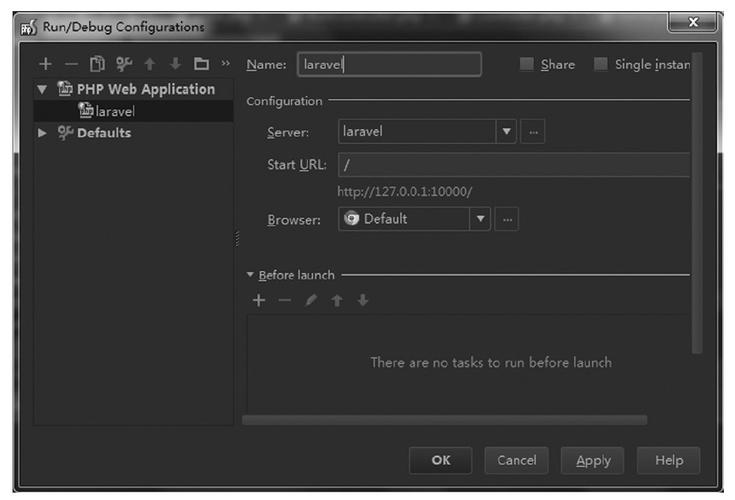
Task: Move configuration down with arrow icon
Action: coord(176,64)
